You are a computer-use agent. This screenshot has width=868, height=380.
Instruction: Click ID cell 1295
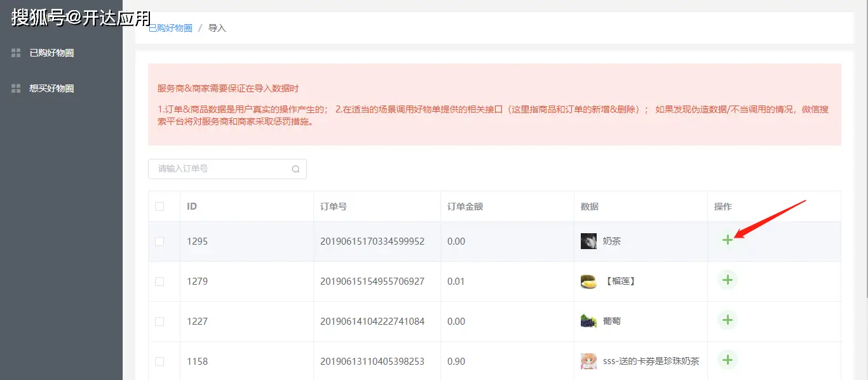click(198, 241)
